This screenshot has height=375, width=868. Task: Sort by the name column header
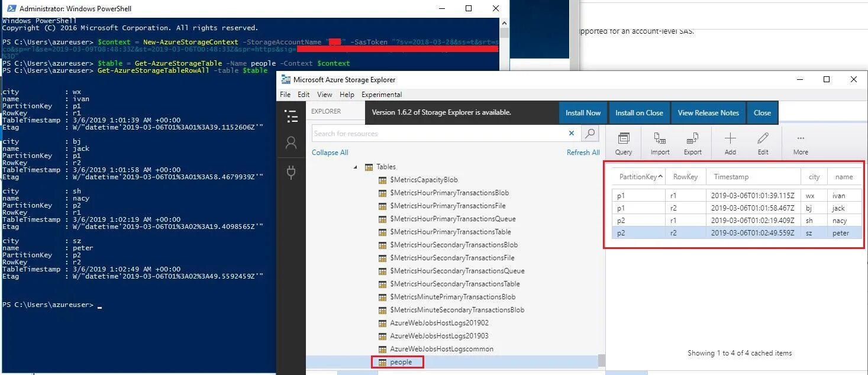click(844, 177)
